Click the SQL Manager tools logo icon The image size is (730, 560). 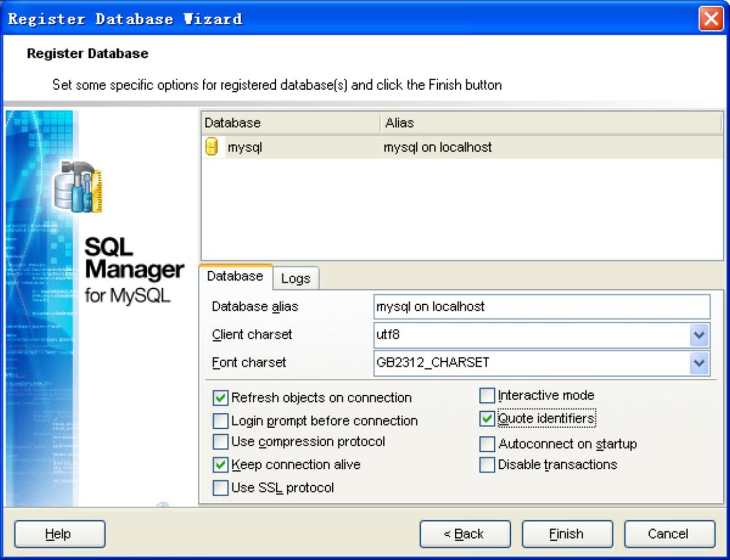(78, 187)
